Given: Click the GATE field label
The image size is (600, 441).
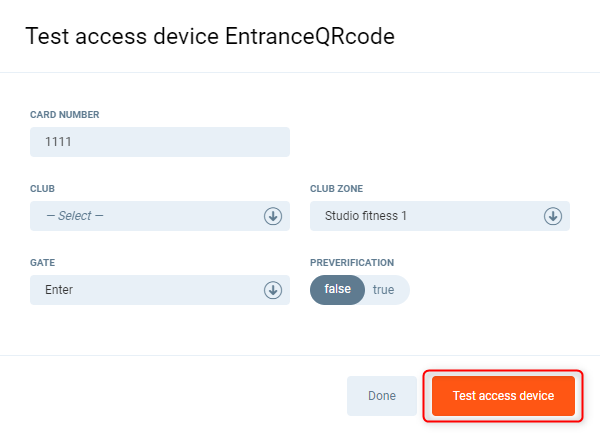Looking at the screenshot, I should click(43, 262).
